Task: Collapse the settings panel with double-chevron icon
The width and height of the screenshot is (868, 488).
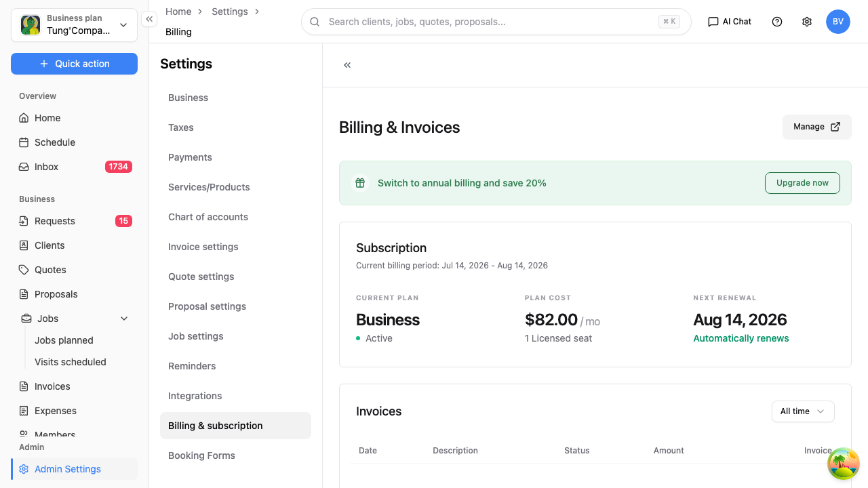Action: (347, 65)
